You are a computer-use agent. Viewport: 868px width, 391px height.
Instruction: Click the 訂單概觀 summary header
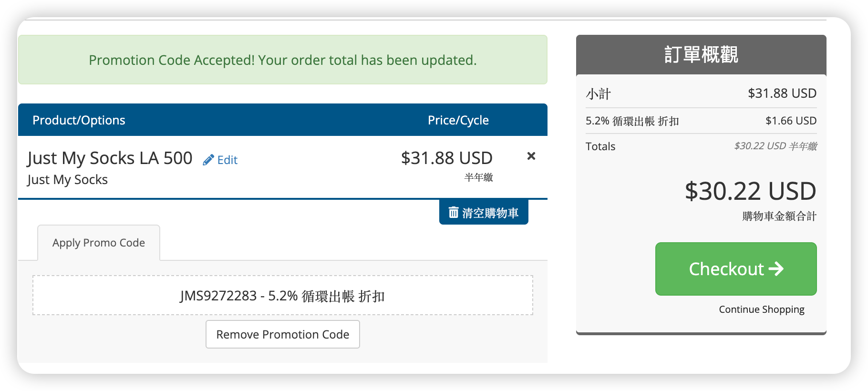701,54
